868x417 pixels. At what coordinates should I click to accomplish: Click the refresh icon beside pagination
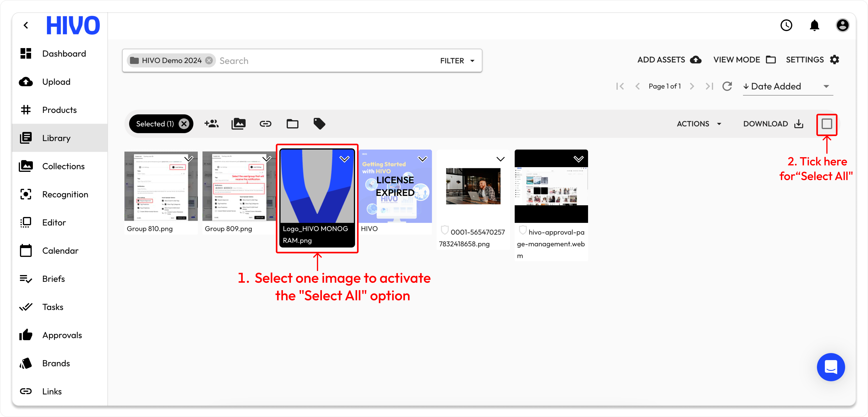727,86
